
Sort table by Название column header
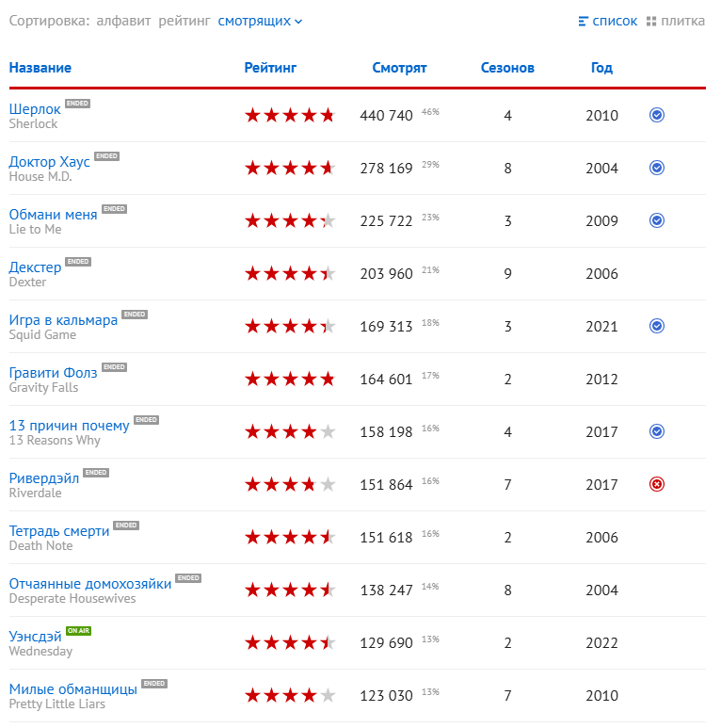coord(40,68)
